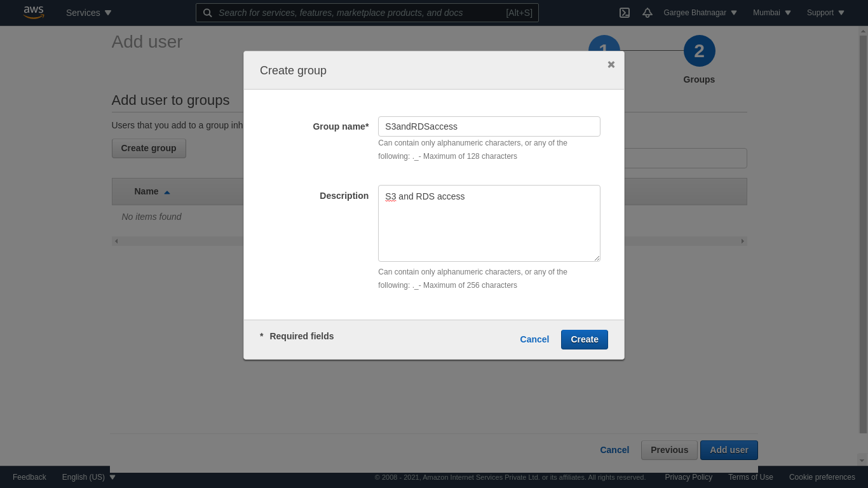Cancel the Add user wizard
This screenshot has width=868, height=488.
pos(614,450)
